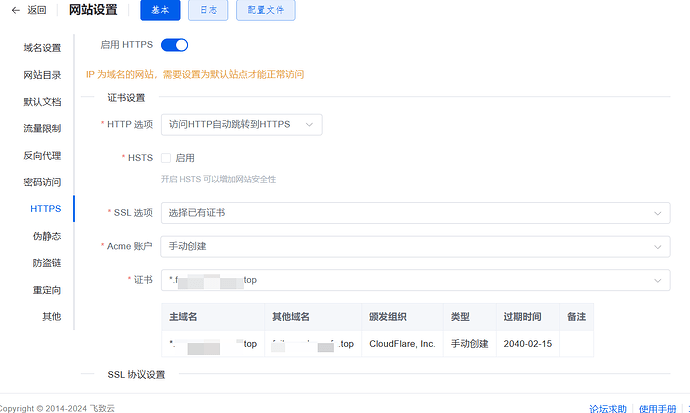The width and height of the screenshot is (690, 413).
Task: Click the HSTS hint text about site security
Action: [218, 179]
